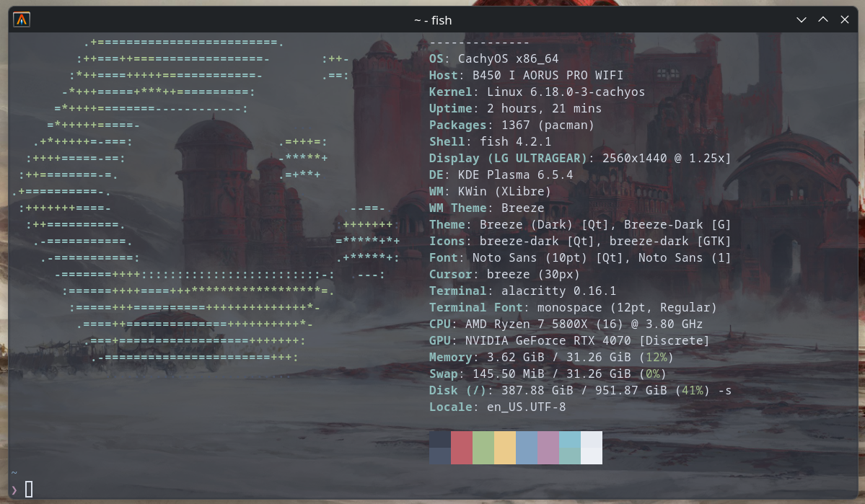Close the fish terminal window
Screen dimensions: 865x504
[845, 20]
